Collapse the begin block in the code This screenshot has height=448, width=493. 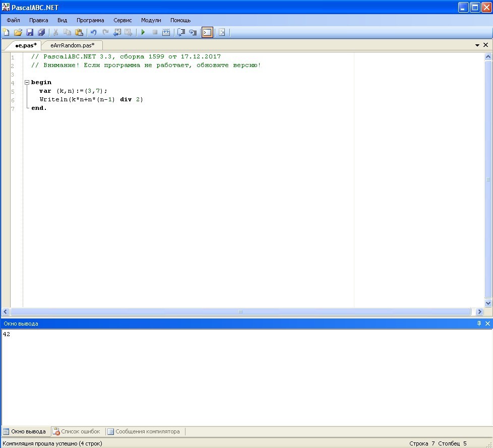click(27, 83)
